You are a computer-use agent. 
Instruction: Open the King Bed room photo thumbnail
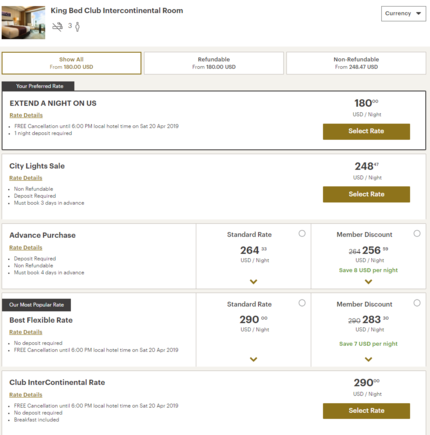(x=23, y=22)
